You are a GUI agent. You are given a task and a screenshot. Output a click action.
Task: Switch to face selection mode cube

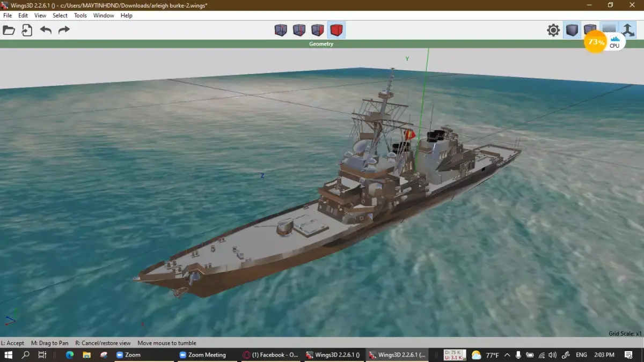(318, 30)
